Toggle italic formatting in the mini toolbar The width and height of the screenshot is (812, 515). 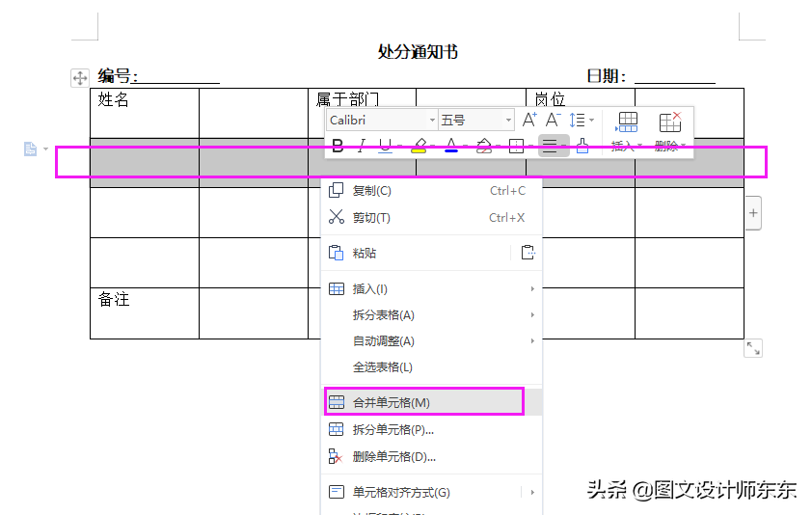[x=362, y=146]
